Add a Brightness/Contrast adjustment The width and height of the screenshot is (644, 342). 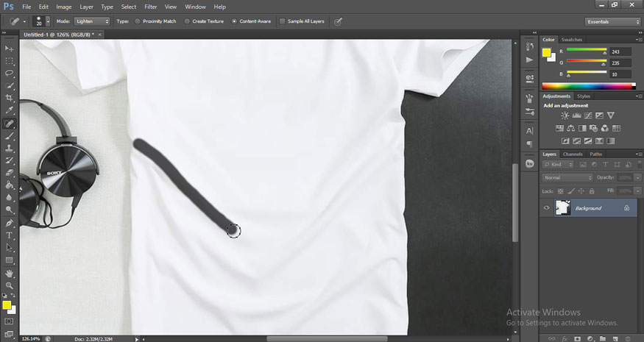565,115
